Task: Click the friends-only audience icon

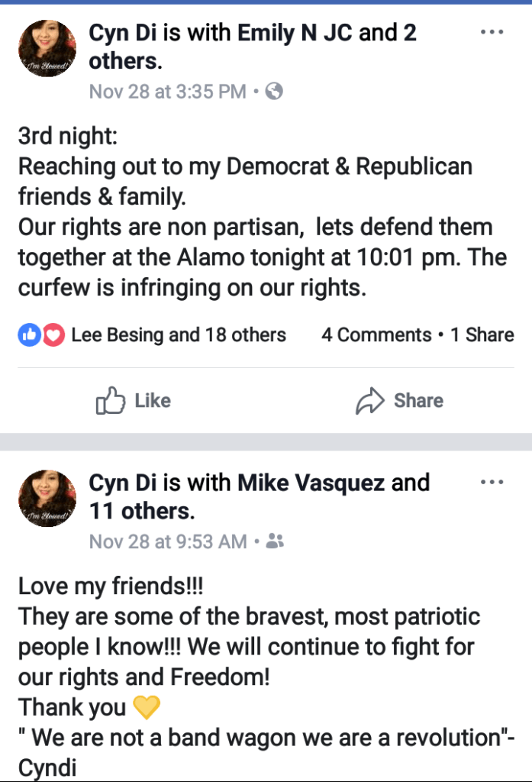Action: tap(276, 541)
